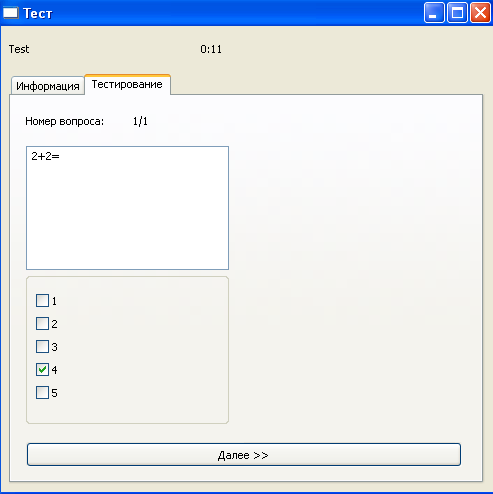Screen dimensions: 493x494
Task: Mark the checkbox for answer 5
Action: (42, 393)
